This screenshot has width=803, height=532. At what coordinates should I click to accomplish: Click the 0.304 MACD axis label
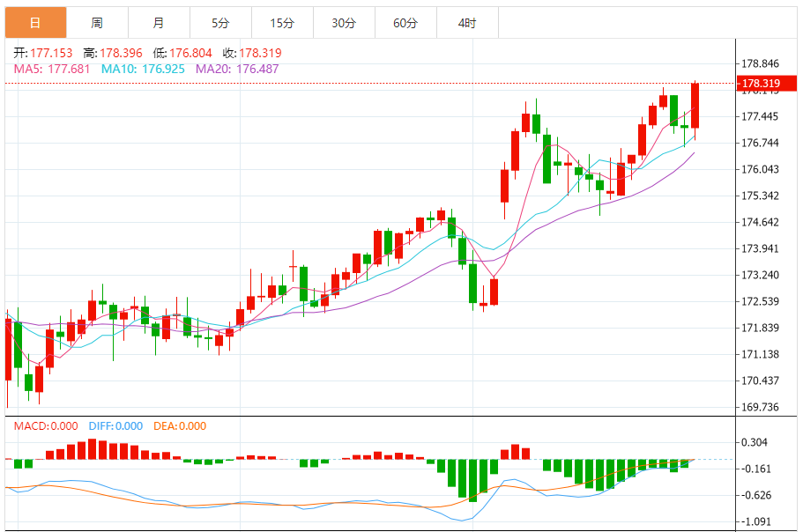click(x=755, y=443)
